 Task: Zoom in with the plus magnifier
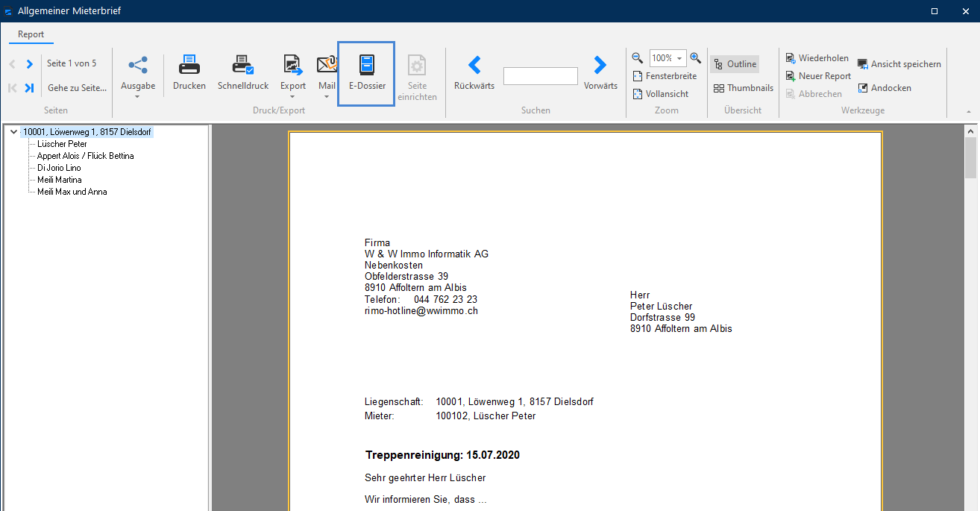(x=695, y=57)
